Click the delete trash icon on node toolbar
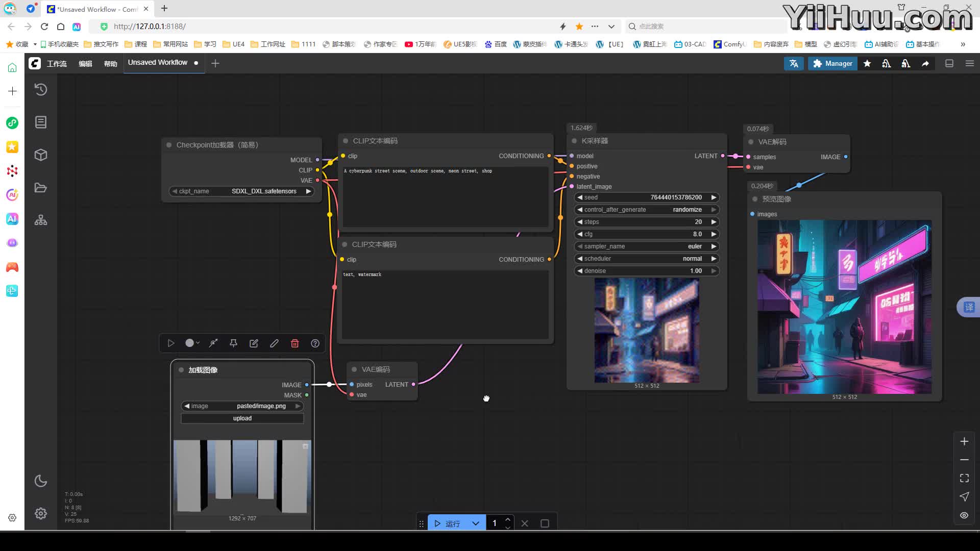Screen dimensions: 980x551 pyautogui.click(x=295, y=343)
